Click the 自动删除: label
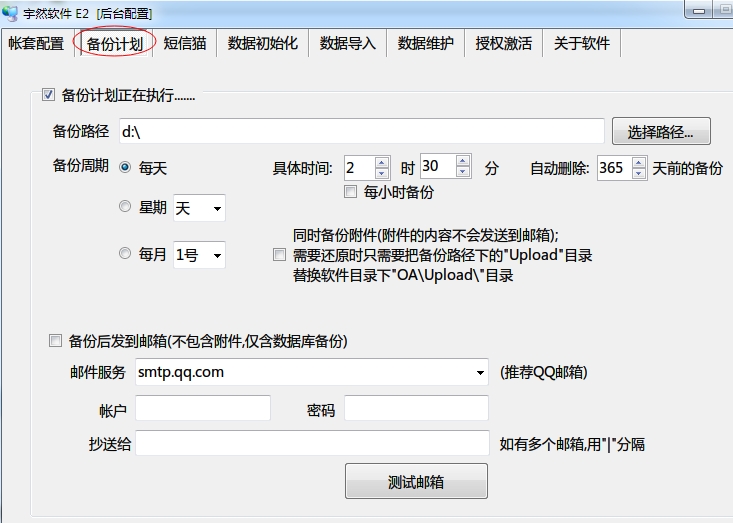Screen dimensions: 733x523 tap(560, 168)
